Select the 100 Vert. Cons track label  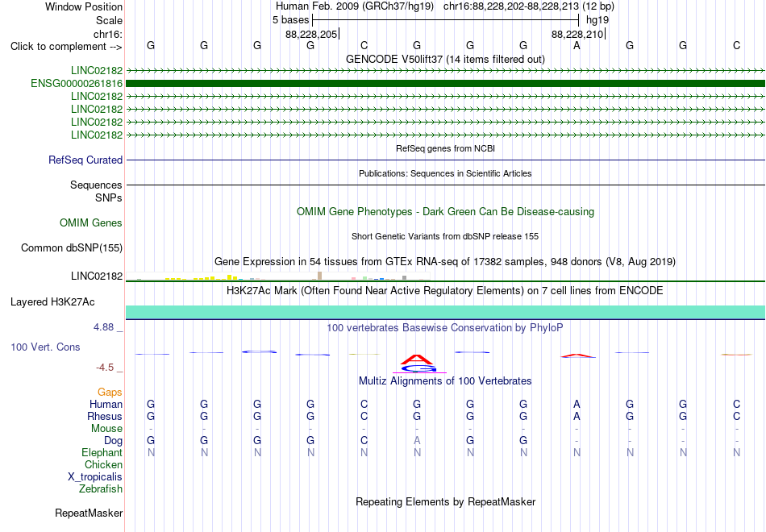click(45, 347)
